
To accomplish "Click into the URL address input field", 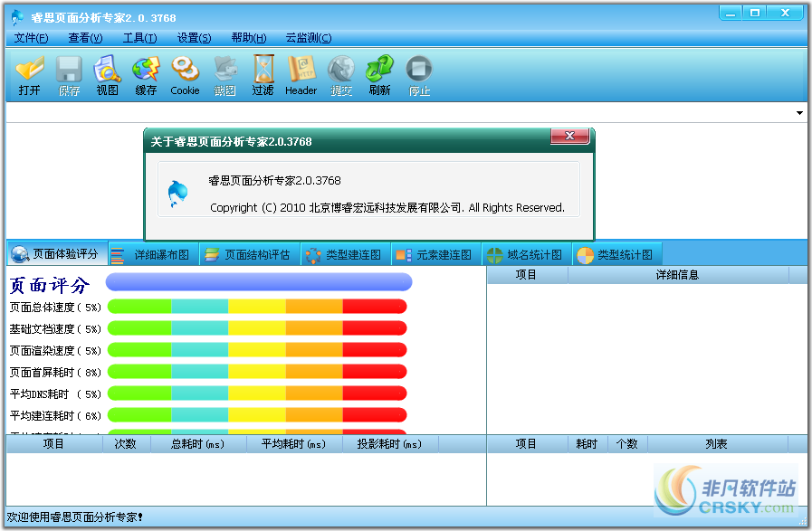I will click(398, 113).
